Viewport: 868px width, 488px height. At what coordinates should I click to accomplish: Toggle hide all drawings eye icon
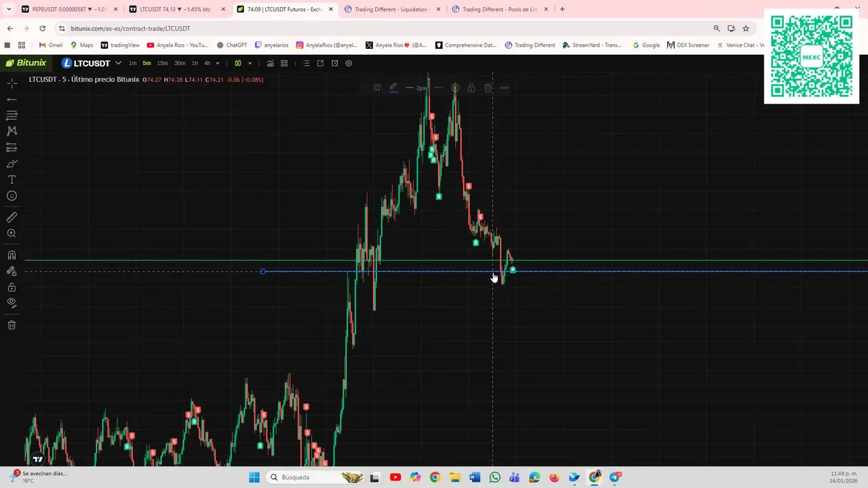click(x=12, y=303)
